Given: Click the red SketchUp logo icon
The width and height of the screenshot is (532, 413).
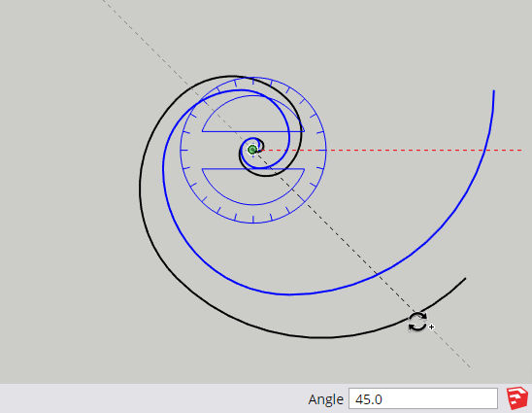Looking at the screenshot, I should 517,398.
